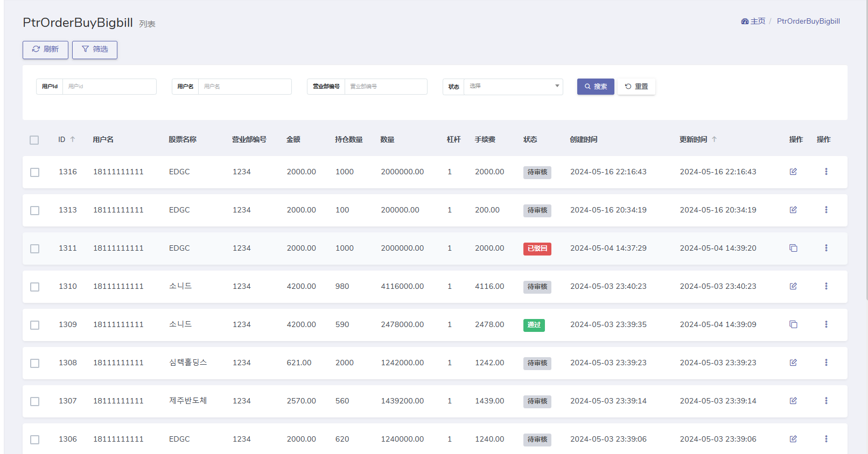Image resolution: width=868 pixels, height=454 pixels.
Task: Open the 状态 status dropdown
Action: point(513,87)
